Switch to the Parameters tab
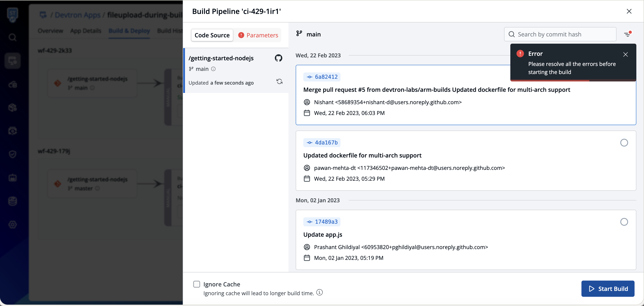This screenshot has width=644, height=306. click(258, 35)
